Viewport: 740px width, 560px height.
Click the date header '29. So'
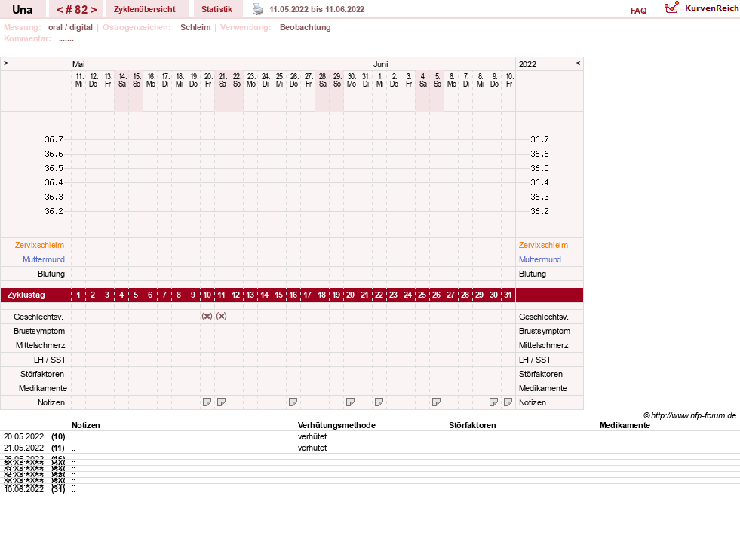pyautogui.click(x=337, y=80)
